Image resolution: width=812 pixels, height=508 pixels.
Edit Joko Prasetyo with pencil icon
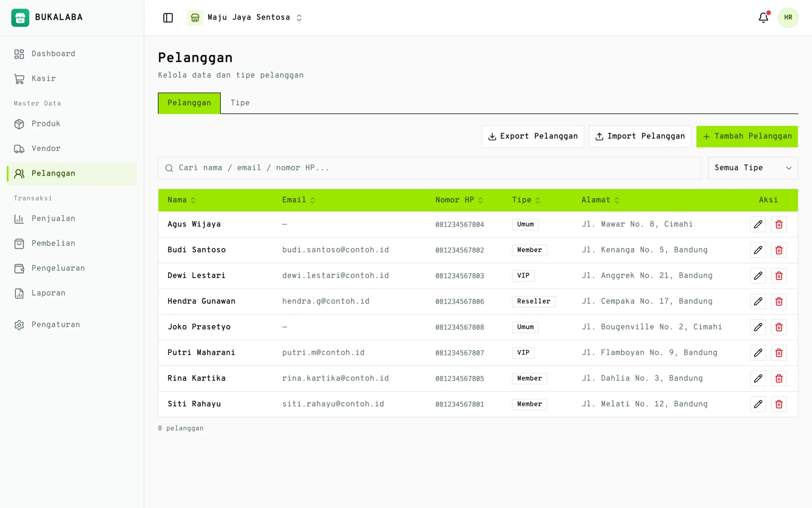(758, 327)
